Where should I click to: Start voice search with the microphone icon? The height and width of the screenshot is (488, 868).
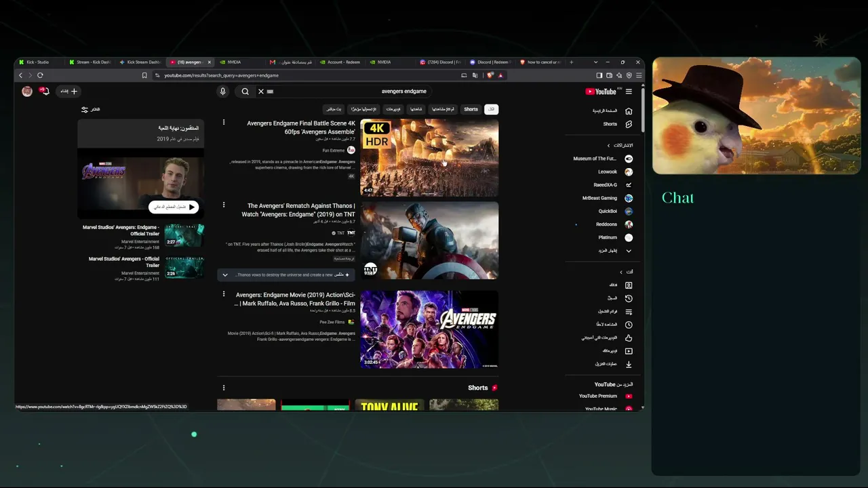tap(222, 91)
